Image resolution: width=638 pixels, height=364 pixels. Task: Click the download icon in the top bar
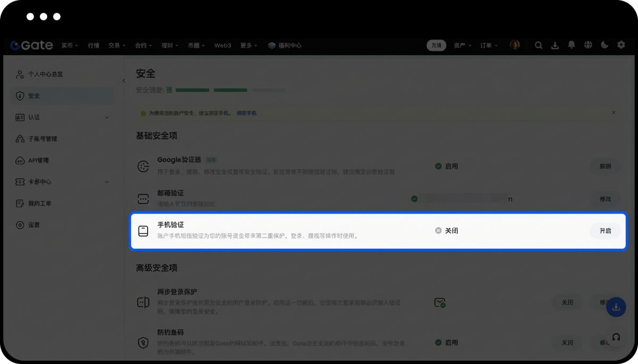(555, 45)
